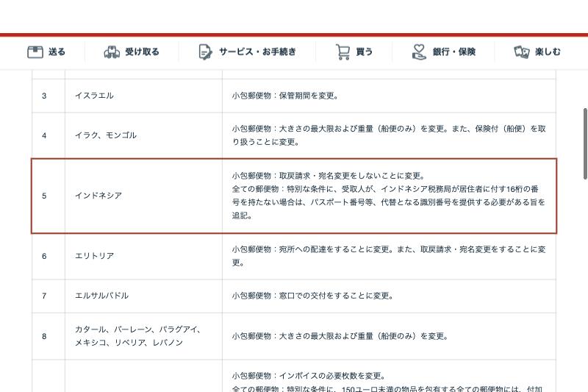Click row number 3 cell
The height and width of the screenshot is (392, 588).
(x=49, y=96)
